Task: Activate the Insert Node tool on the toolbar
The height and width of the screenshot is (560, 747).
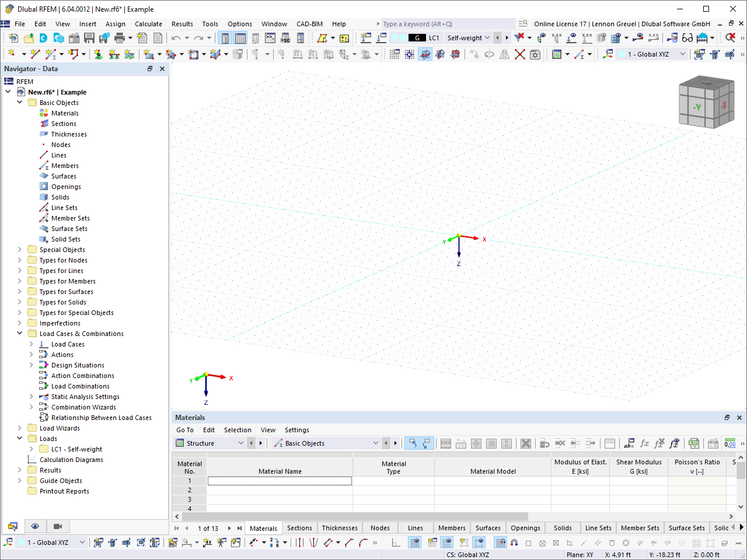Action: [12, 54]
